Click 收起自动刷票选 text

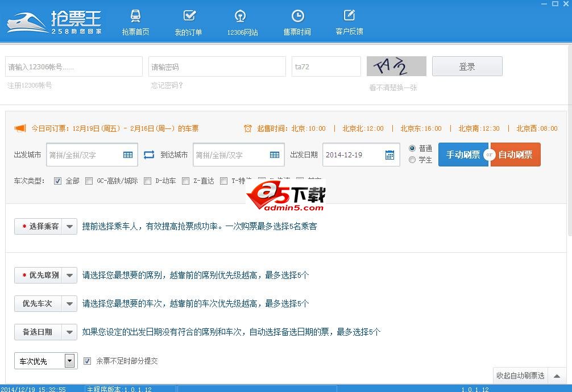pyautogui.click(x=520, y=376)
